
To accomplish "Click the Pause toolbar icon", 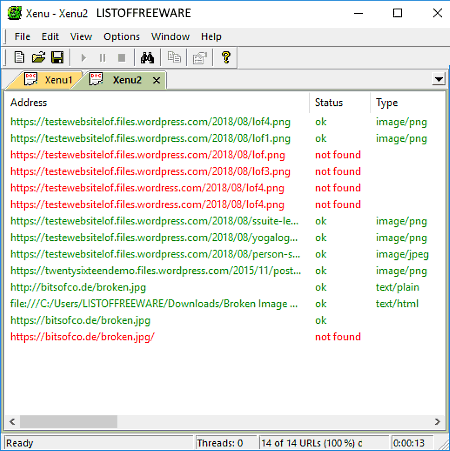I will [102, 58].
